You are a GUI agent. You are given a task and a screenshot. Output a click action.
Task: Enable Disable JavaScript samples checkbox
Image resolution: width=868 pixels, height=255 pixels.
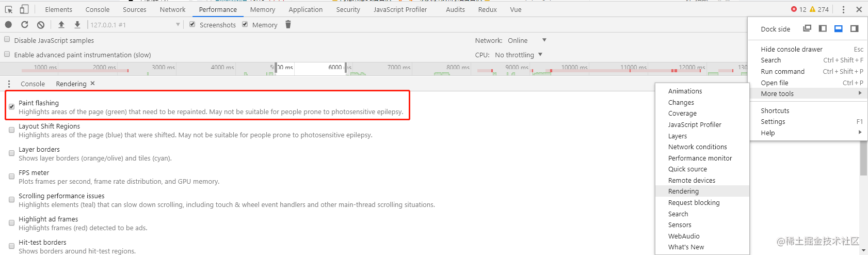[7, 39]
